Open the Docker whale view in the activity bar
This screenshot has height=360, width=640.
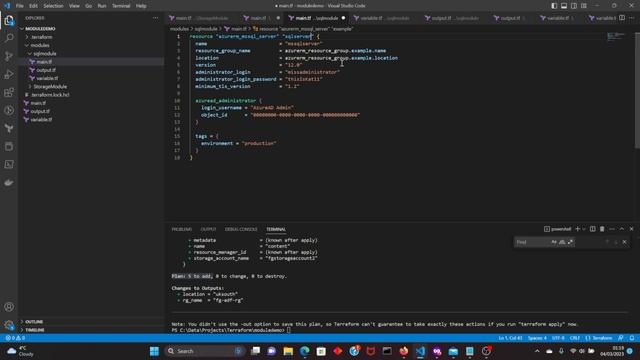pos(9,182)
